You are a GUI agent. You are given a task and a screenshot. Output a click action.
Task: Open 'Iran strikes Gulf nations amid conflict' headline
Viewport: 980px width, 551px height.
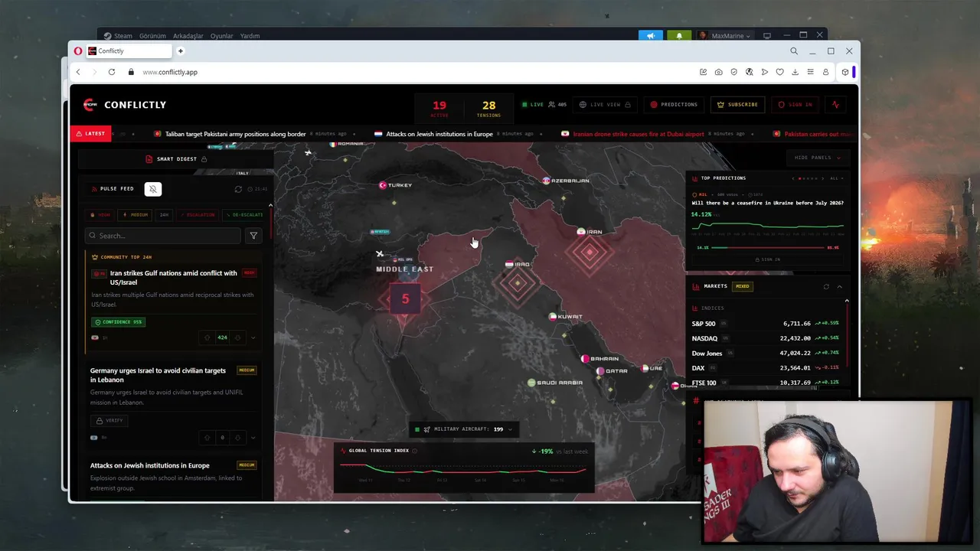(x=174, y=278)
